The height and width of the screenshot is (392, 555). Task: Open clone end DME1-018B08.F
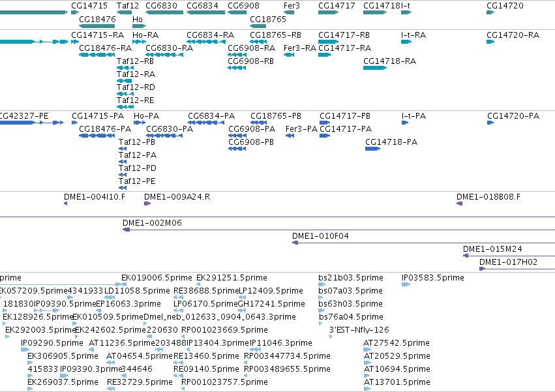click(x=488, y=197)
